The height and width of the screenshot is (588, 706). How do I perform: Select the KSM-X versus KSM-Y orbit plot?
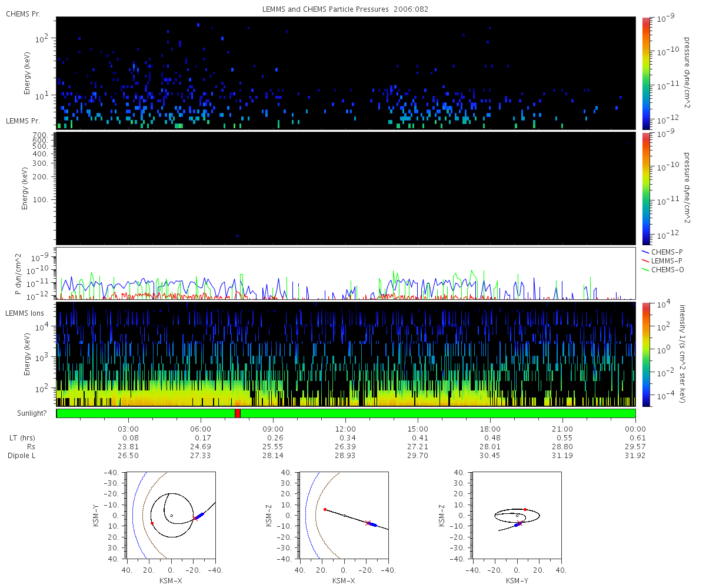pyautogui.click(x=171, y=515)
